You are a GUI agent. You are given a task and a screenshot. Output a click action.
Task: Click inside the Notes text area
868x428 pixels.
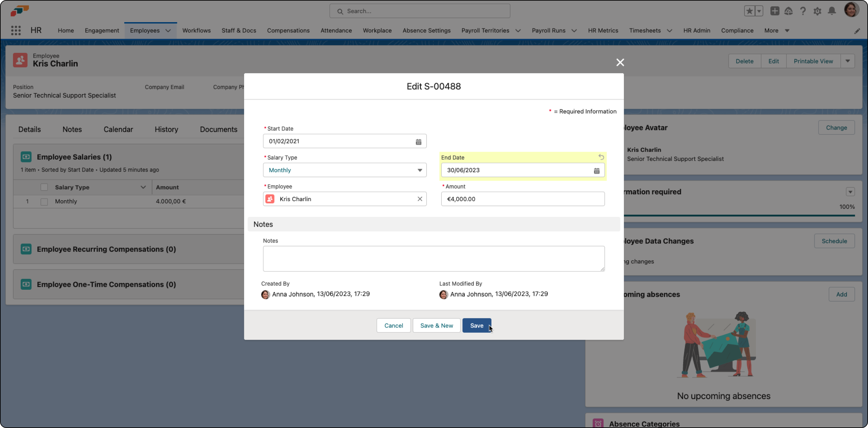click(433, 259)
